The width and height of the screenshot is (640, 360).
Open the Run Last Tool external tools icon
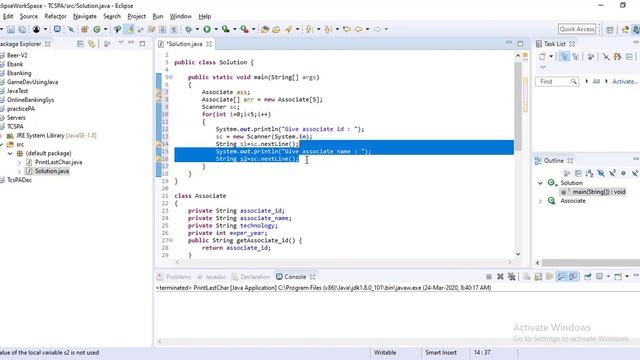(x=244, y=29)
